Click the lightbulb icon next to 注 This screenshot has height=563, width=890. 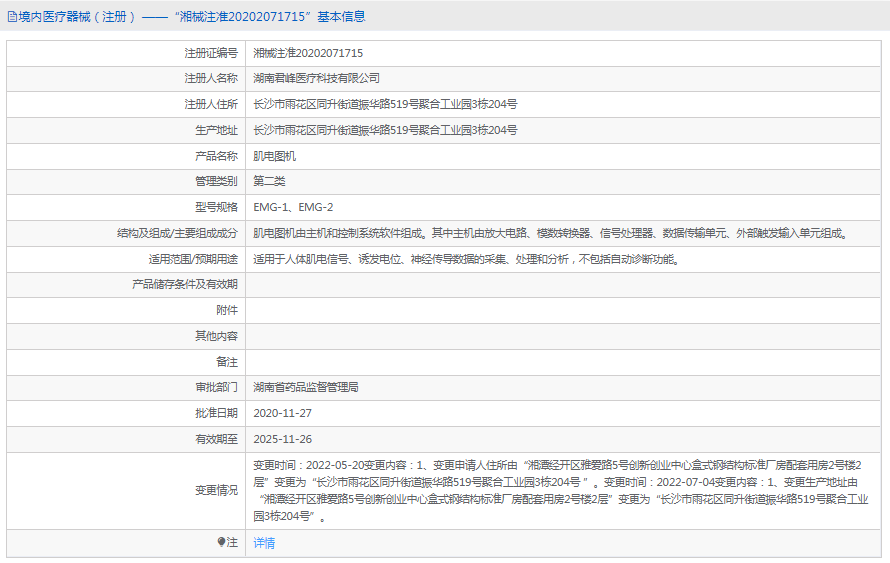221,542
